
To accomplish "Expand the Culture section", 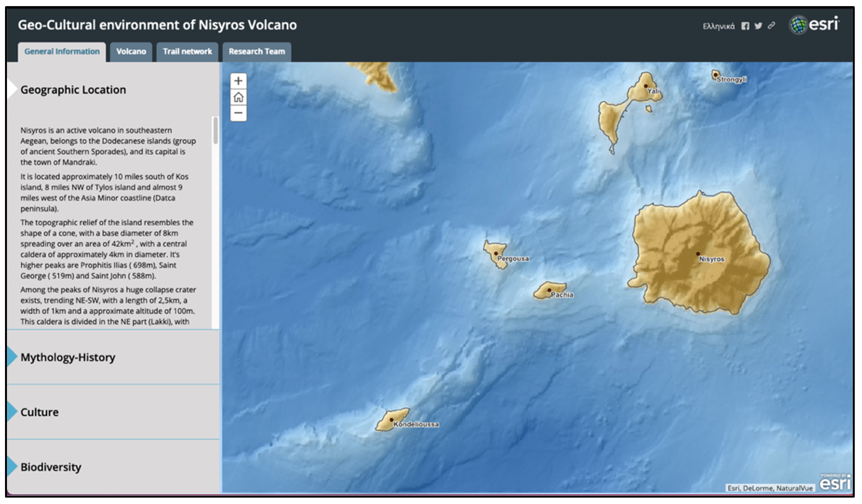I will [x=39, y=412].
